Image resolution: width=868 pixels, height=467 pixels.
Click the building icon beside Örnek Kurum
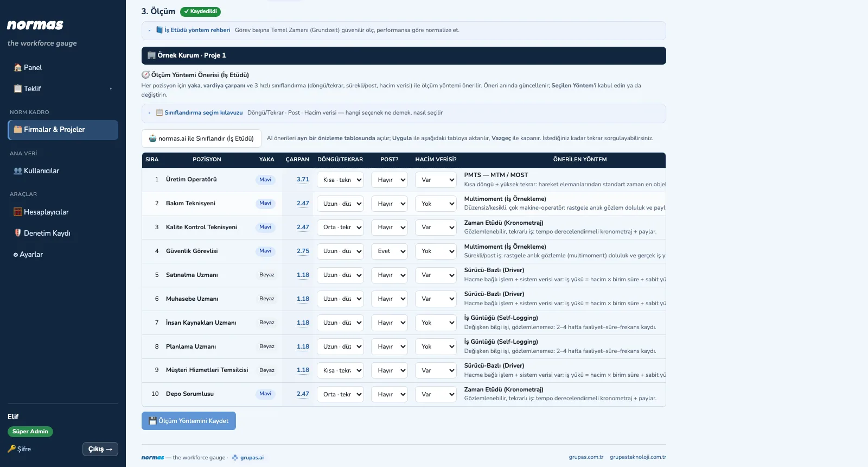pos(152,55)
